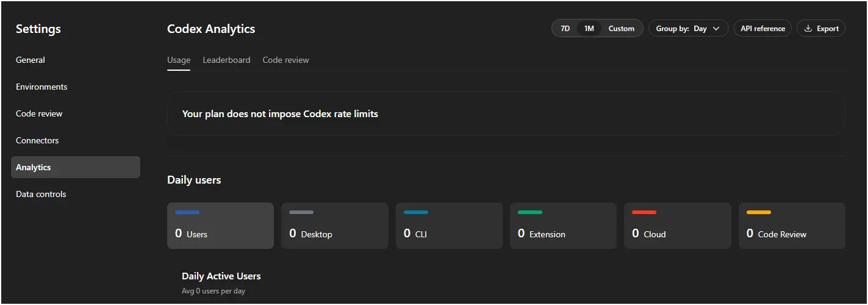Select the CLI daily users card
Image resolution: width=868 pixels, height=305 pixels.
[449, 226]
